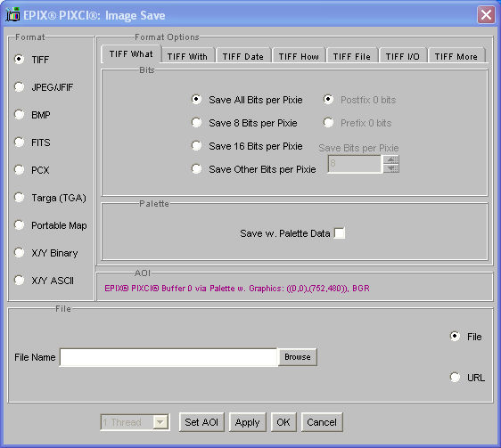
Task: Choose the BMP format radio button
Action: [x=20, y=115]
